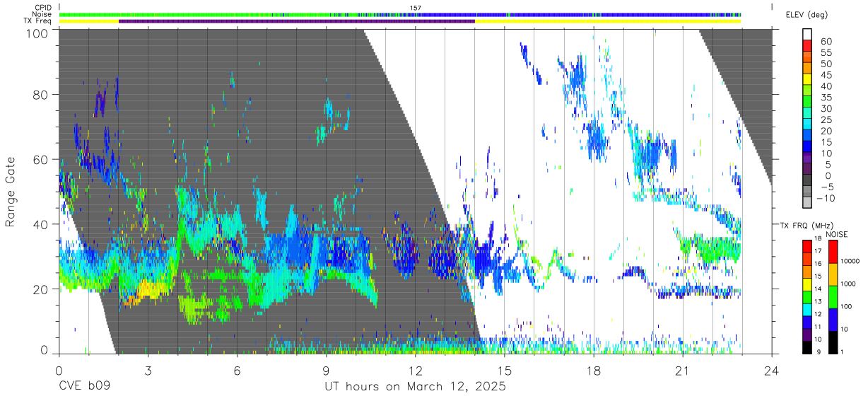Click the UT hours tick label "9"
Screen dimensions: 868x401
point(327,370)
